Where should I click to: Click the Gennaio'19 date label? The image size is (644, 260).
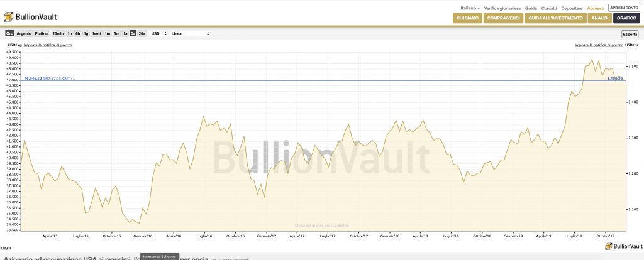click(513, 236)
